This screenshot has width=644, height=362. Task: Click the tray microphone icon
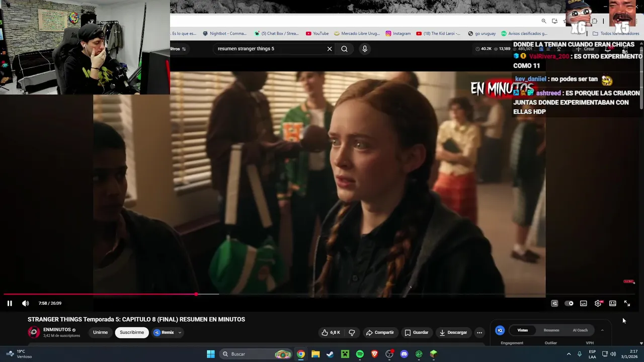[580, 354]
